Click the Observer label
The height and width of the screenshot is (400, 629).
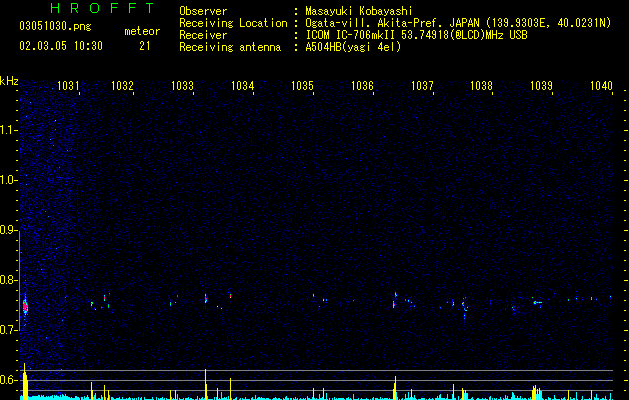point(203,11)
